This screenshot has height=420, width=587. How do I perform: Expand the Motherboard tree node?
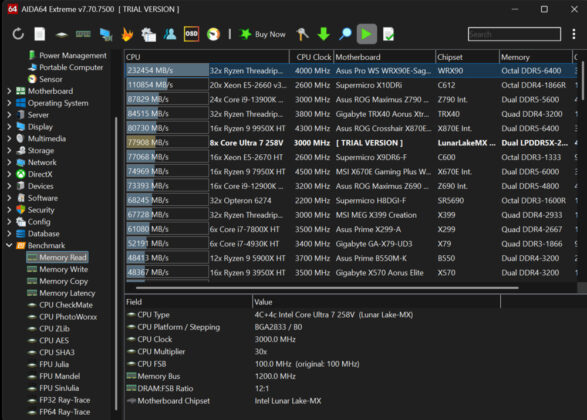click(9, 91)
